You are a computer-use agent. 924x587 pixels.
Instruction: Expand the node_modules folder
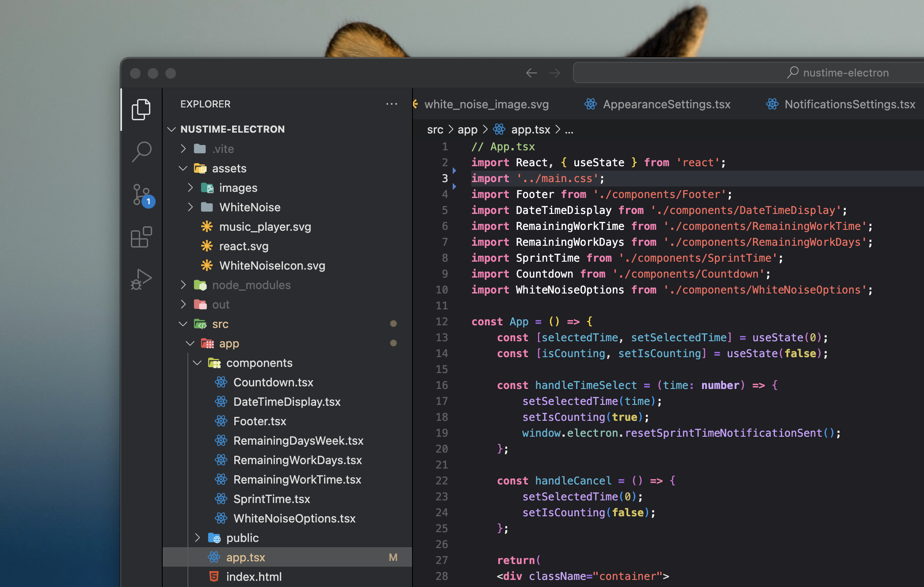pyautogui.click(x=183, y=285)
